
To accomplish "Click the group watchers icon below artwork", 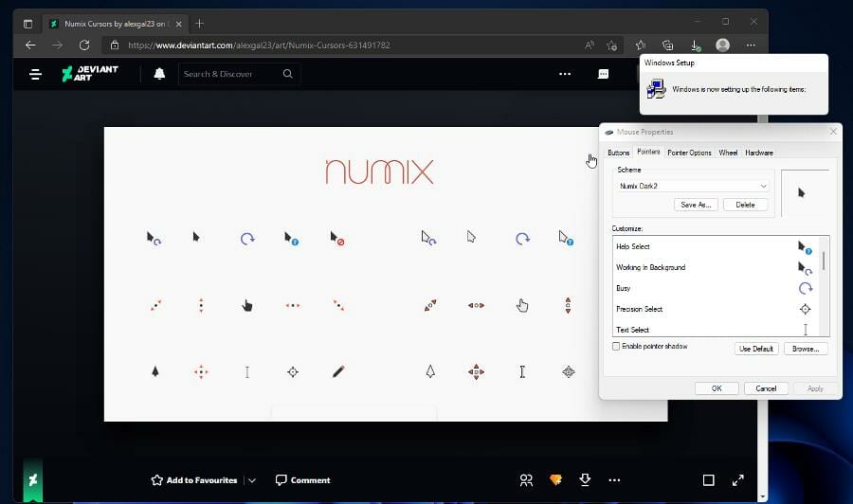I will [526, 480].
